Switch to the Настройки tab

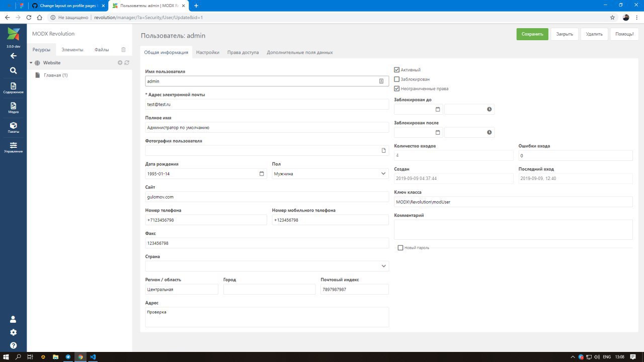point(208,52)
